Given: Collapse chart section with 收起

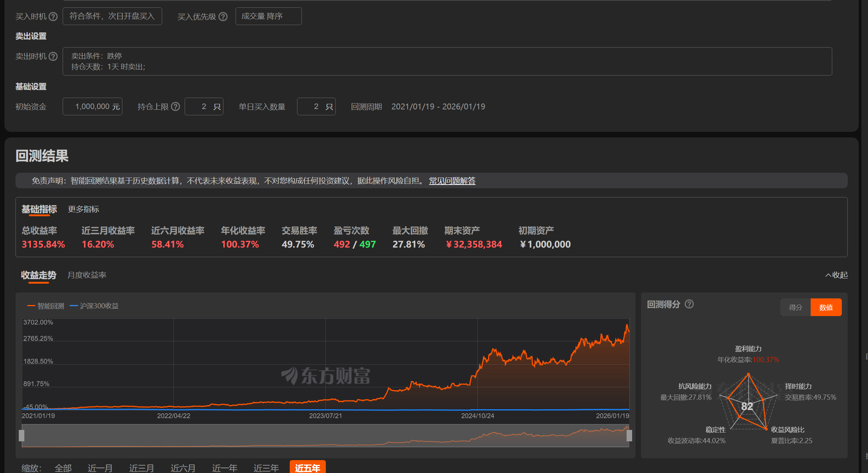Looking at the screenshot, I should 836,275.
